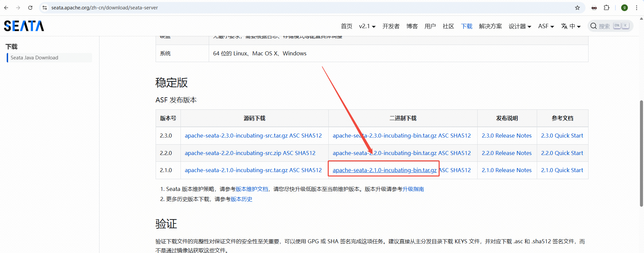This screenshot has width=644, height=253.
Task: Open SHA512 link for 2.3.0 source
Action: [x=312, y=136]
